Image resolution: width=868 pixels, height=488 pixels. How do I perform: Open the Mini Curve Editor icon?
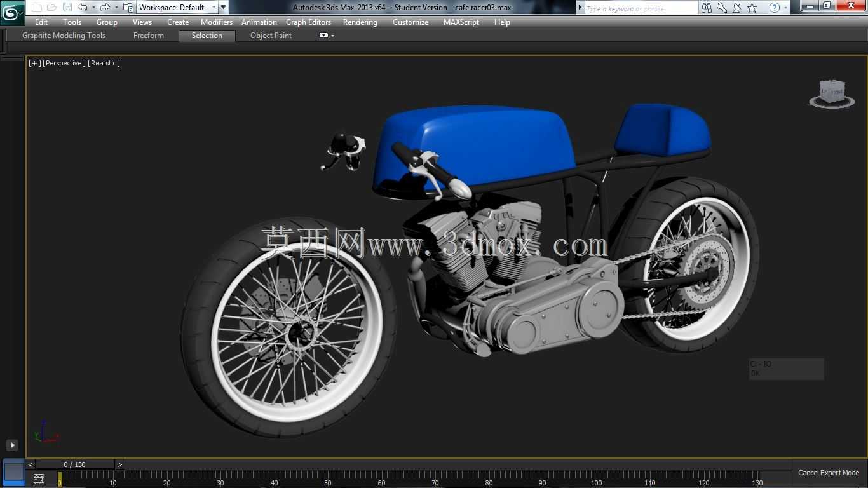[39, 479]
